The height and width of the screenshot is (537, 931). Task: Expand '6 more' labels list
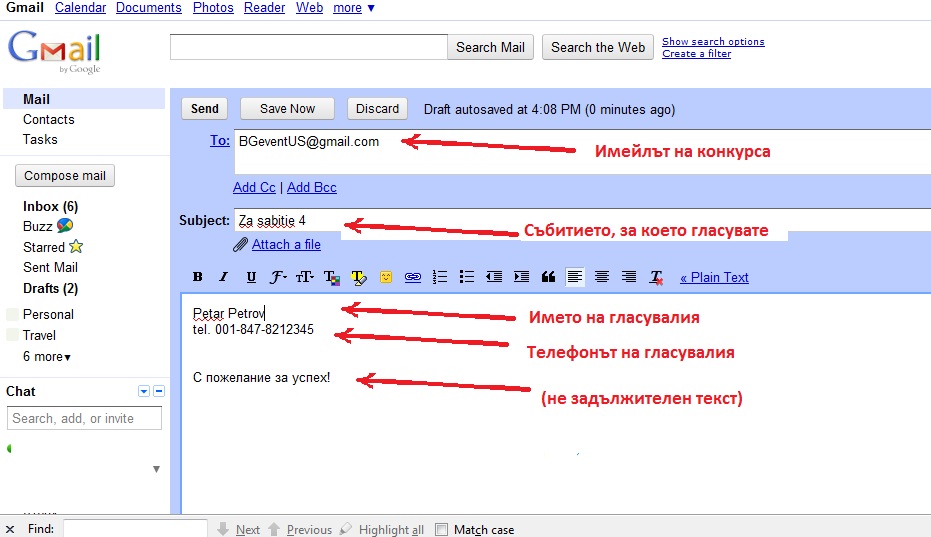47,356
